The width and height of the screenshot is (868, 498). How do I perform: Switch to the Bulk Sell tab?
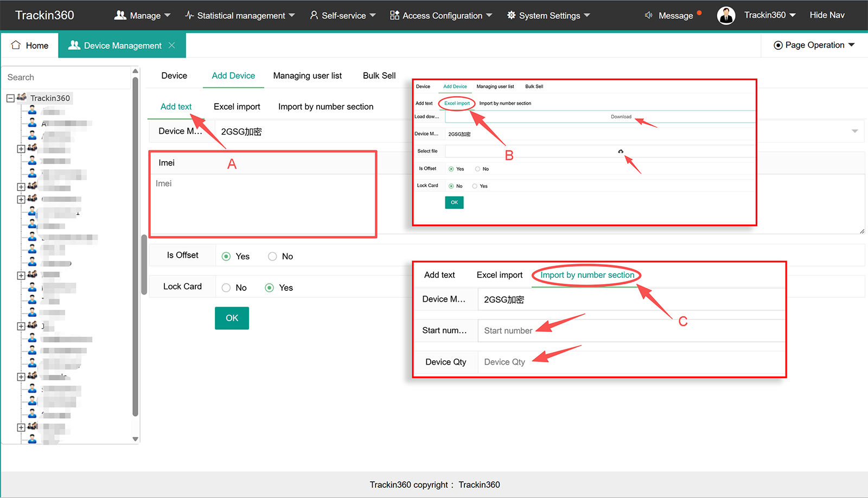pyautogui.click(x=379, y=76)
